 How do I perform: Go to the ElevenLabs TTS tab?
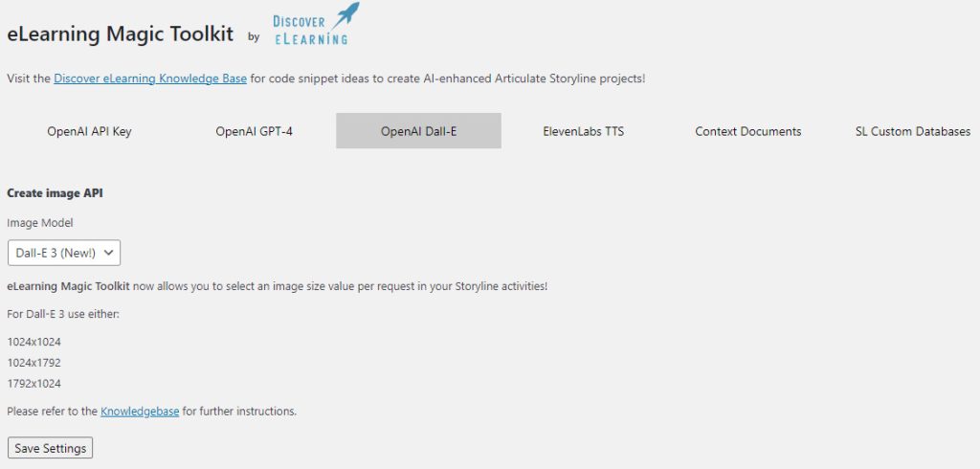tap(583, 131)
